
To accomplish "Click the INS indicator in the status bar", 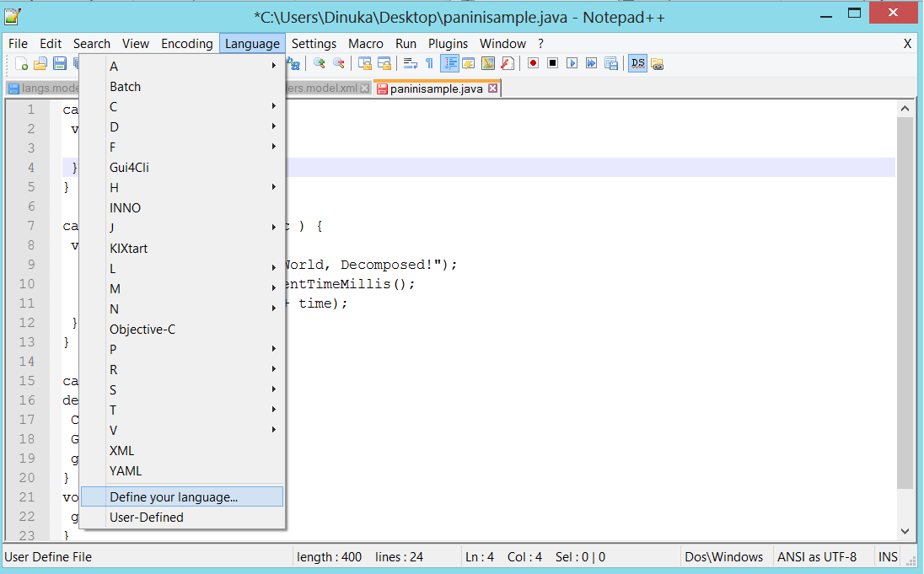I will [888, 556].
